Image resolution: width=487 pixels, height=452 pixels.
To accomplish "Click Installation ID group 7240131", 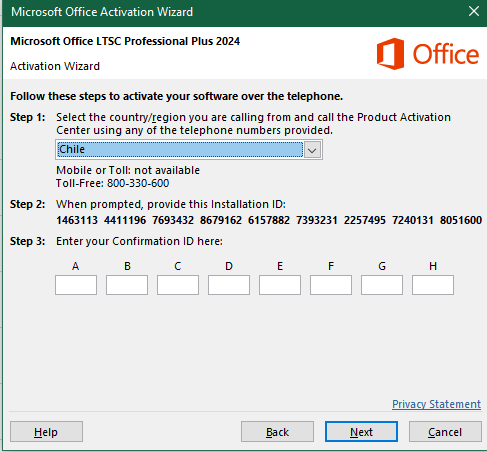I will click(x=413, y=220).
